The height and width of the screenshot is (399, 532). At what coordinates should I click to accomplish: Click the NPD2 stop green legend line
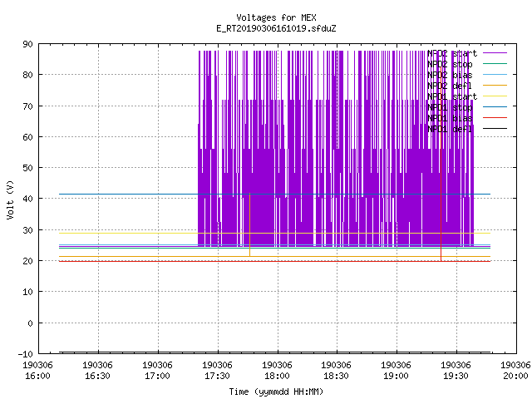pos(495,63)
